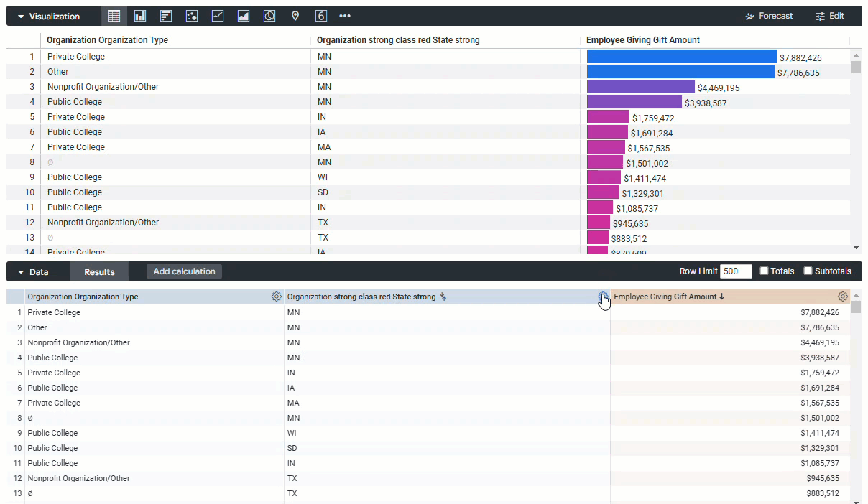Click the data table scrollbar thumb

[856, 307]
